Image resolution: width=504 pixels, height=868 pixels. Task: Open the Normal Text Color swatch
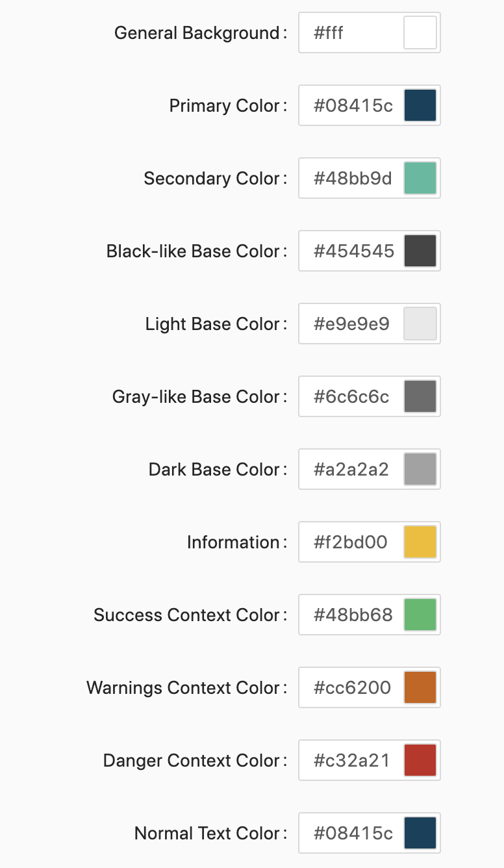pyautogui.click(x=420, y=833)
